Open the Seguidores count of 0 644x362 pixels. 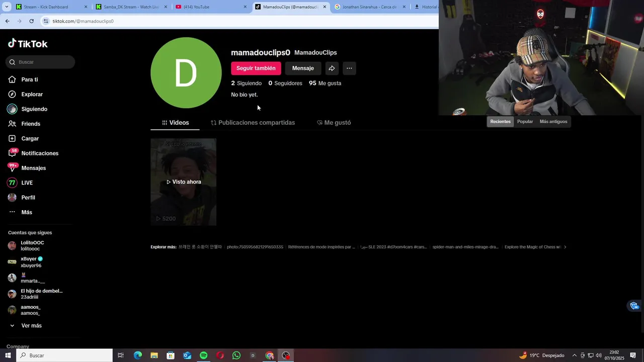pos(285,83)
